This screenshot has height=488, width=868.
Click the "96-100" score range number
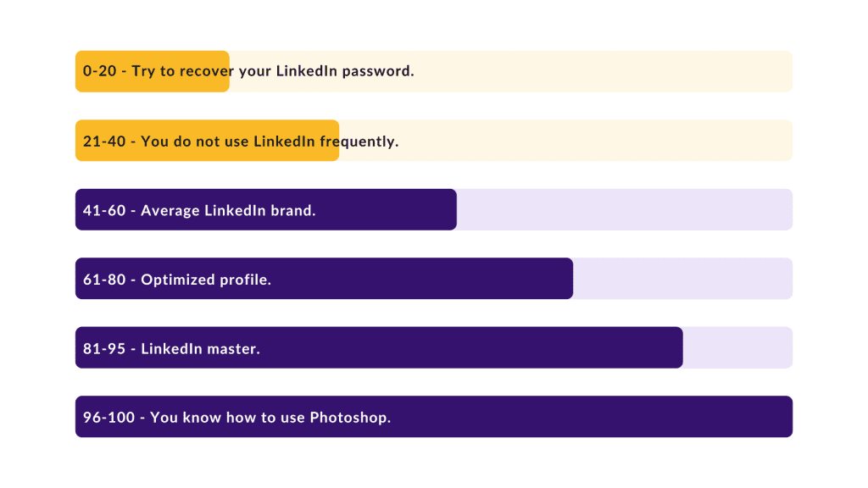click(x=108, y=417)
